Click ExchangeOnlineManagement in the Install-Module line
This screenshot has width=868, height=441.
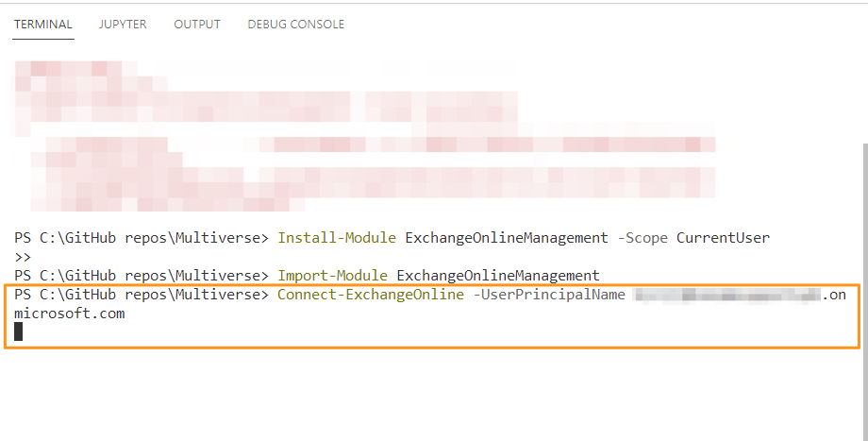tap(507, 238)
